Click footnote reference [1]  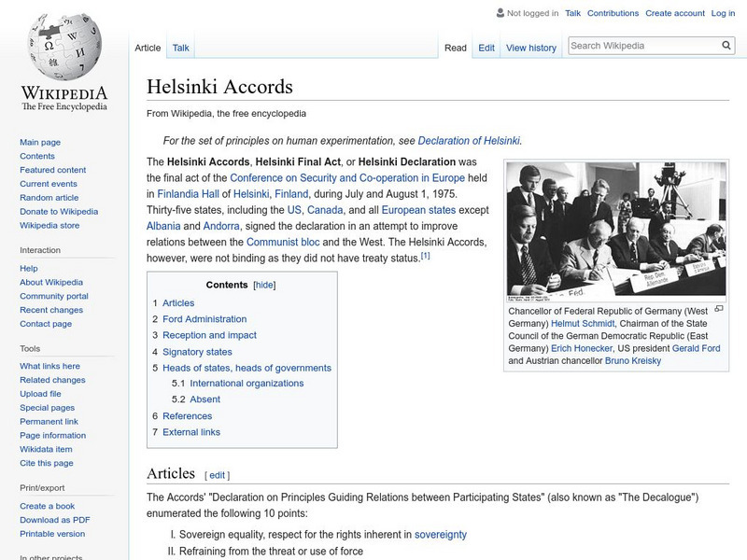(x=425, y=256)
